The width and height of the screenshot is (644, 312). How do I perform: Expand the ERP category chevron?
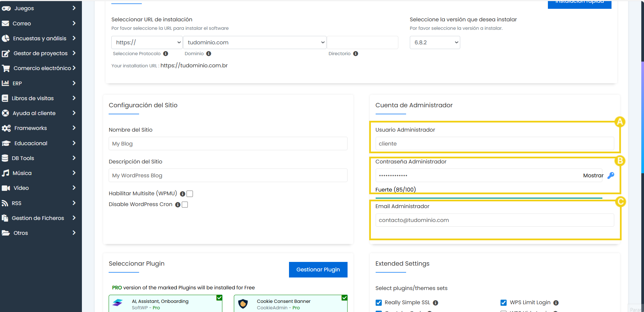pyautogui.click(x=74, y=83)
